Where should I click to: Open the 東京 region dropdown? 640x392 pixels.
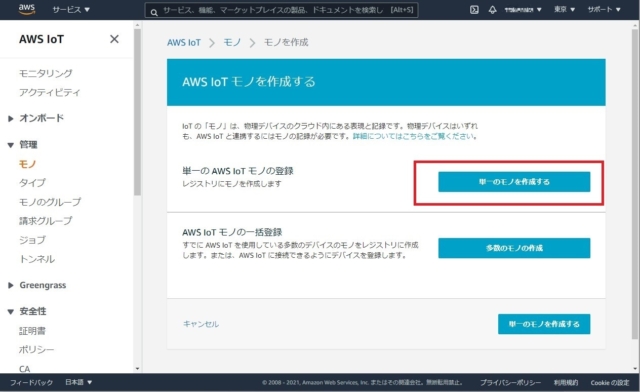(564, 9)
